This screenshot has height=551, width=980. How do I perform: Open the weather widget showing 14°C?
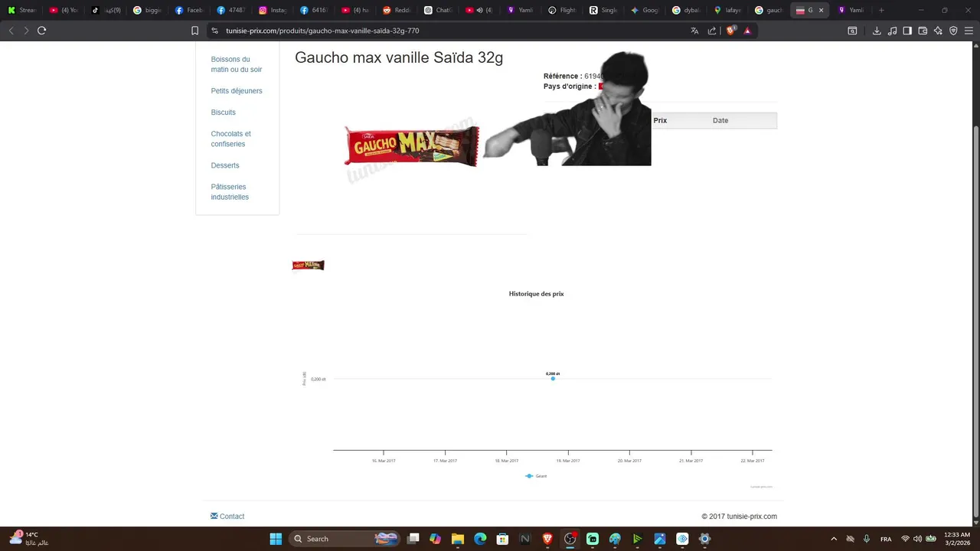pos(29,539)
